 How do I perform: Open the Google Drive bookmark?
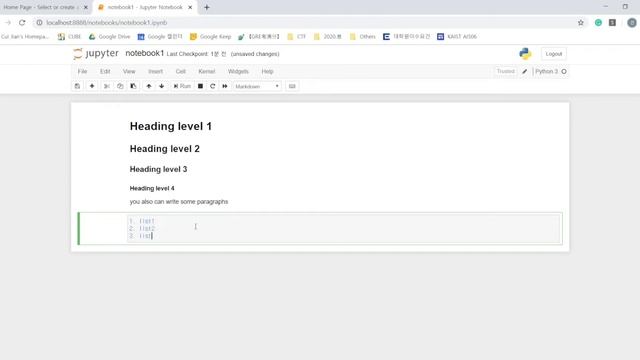[109, 37]
